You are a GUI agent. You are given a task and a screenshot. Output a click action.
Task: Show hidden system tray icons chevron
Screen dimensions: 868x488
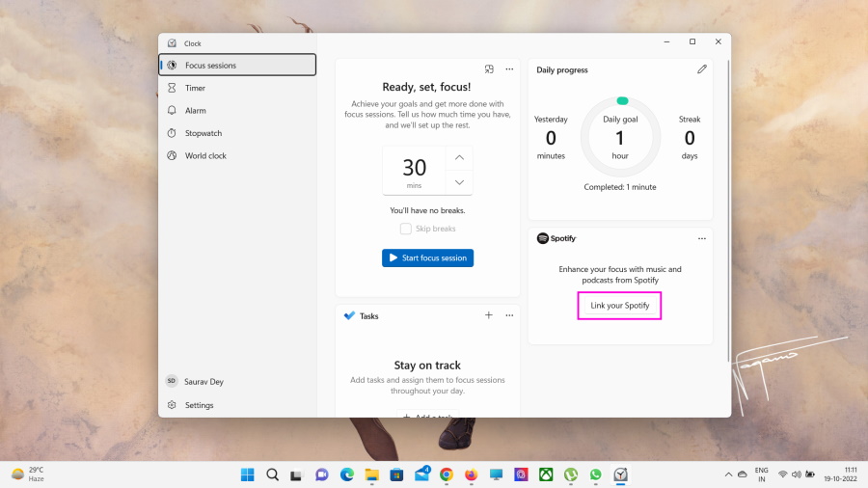(x=728, y=474)
